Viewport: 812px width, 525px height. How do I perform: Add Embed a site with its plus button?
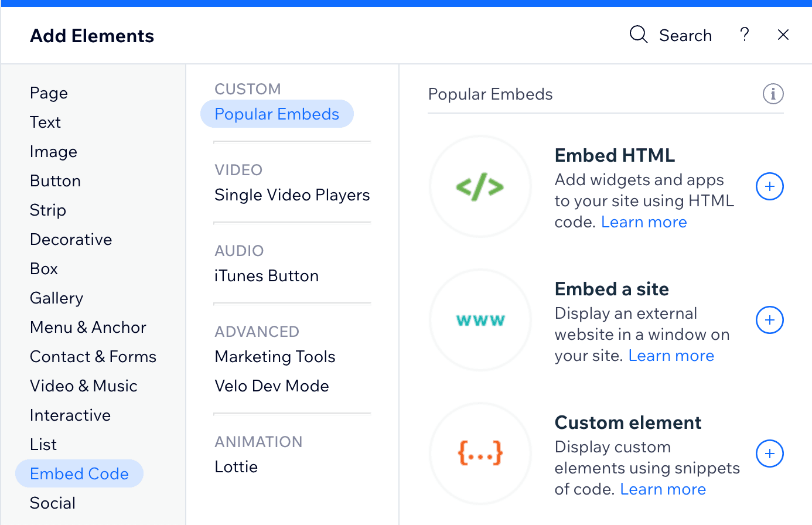point(769,320)
